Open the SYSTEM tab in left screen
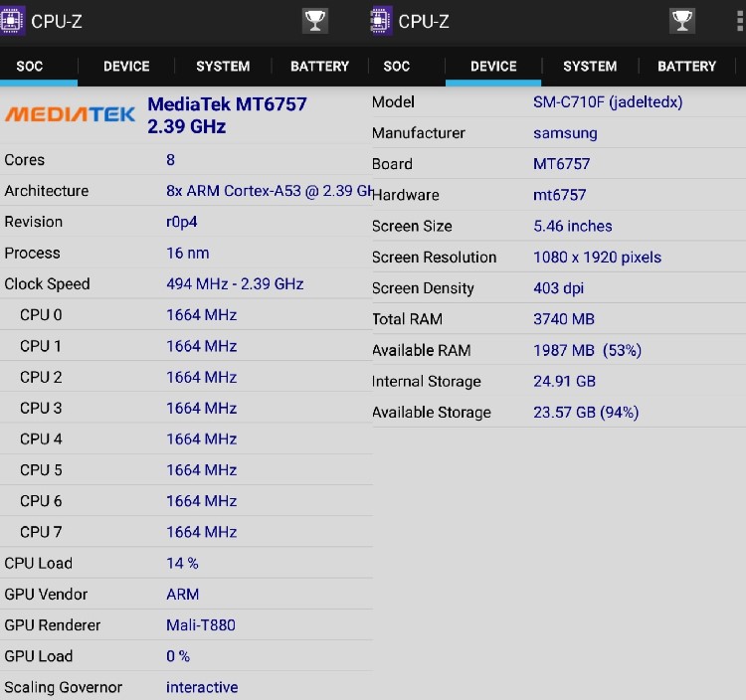Image resolution: width=746 pixels, height=700 pixels. [223, 66]
